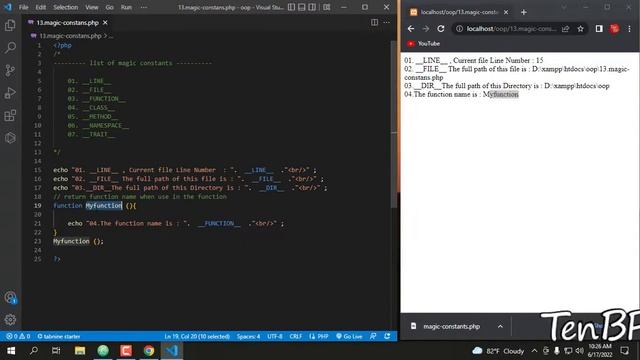
Task: Open the Windows notification center
Action: coord(624,351)
